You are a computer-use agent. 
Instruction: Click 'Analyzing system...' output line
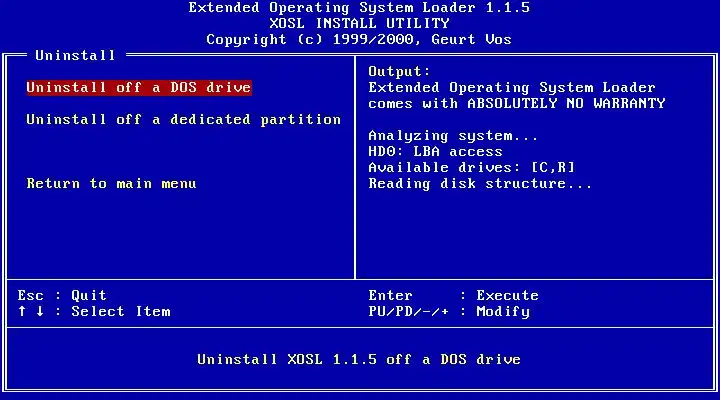click(x=453, y=136)
